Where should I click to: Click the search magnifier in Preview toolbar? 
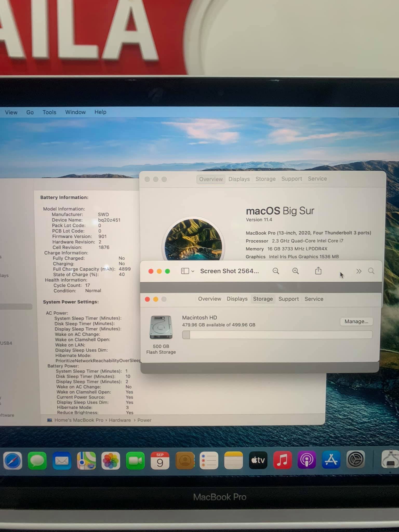[x=371, y=271]
